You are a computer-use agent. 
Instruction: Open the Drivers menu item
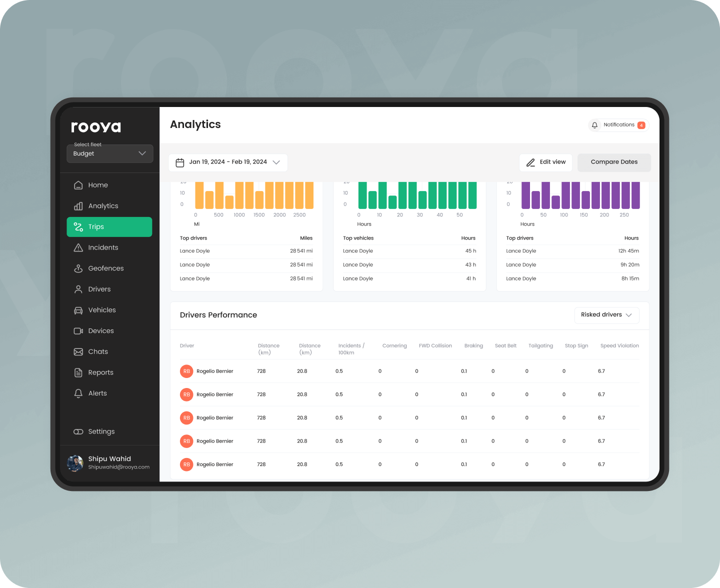coord(99,289)
